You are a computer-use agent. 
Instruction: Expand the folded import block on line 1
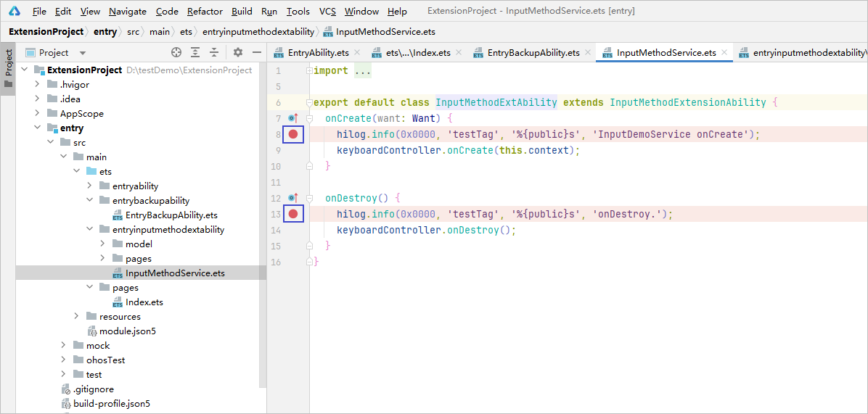[308, 71]
